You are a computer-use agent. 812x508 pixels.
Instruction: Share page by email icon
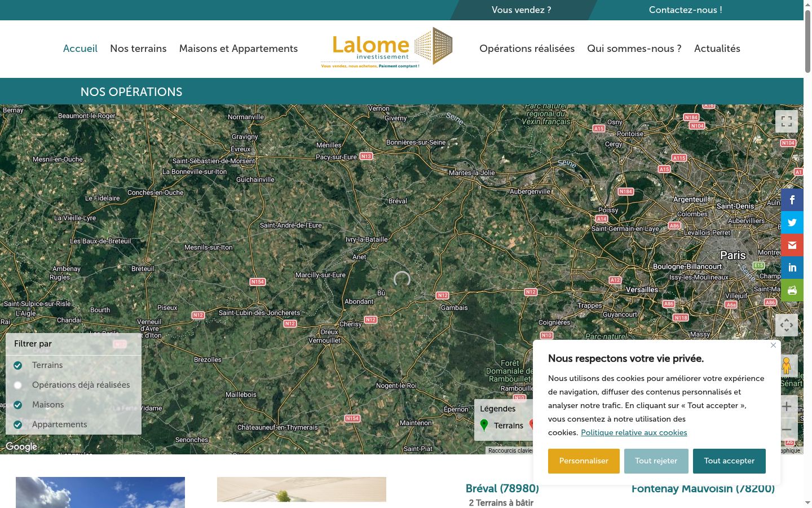(792, 245)
